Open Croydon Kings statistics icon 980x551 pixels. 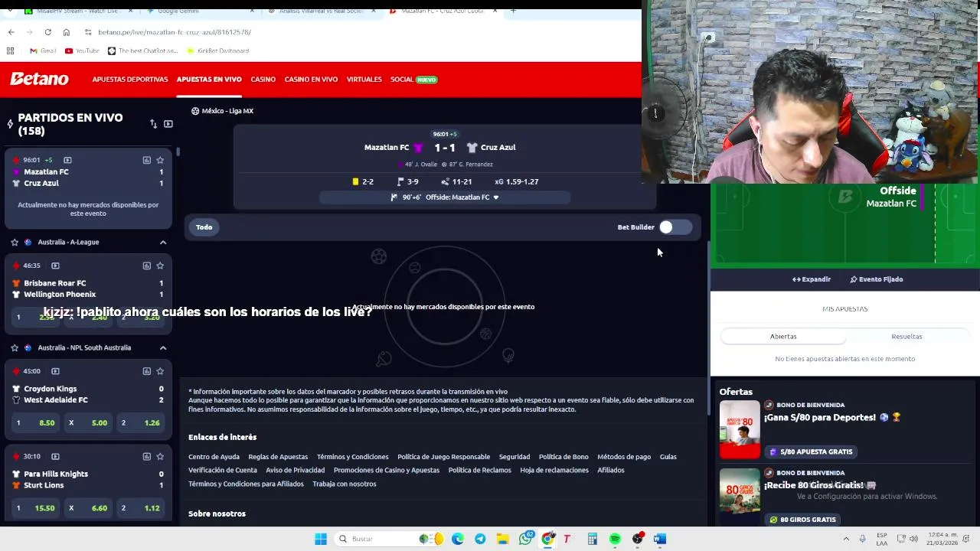pyautogui.click(x=146, y=371)
